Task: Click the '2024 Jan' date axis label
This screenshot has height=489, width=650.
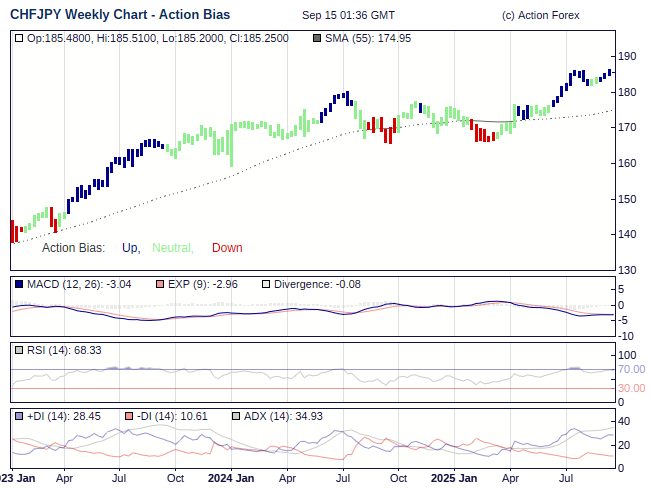Action: 231,478
